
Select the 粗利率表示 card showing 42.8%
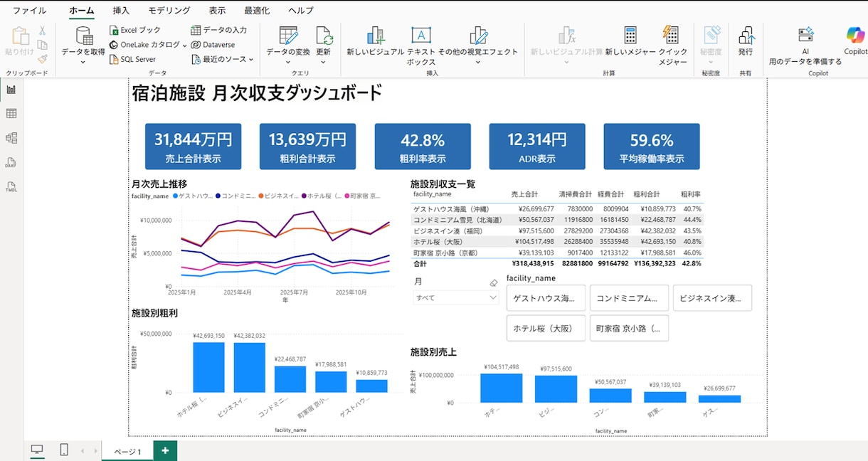[423, 147]
